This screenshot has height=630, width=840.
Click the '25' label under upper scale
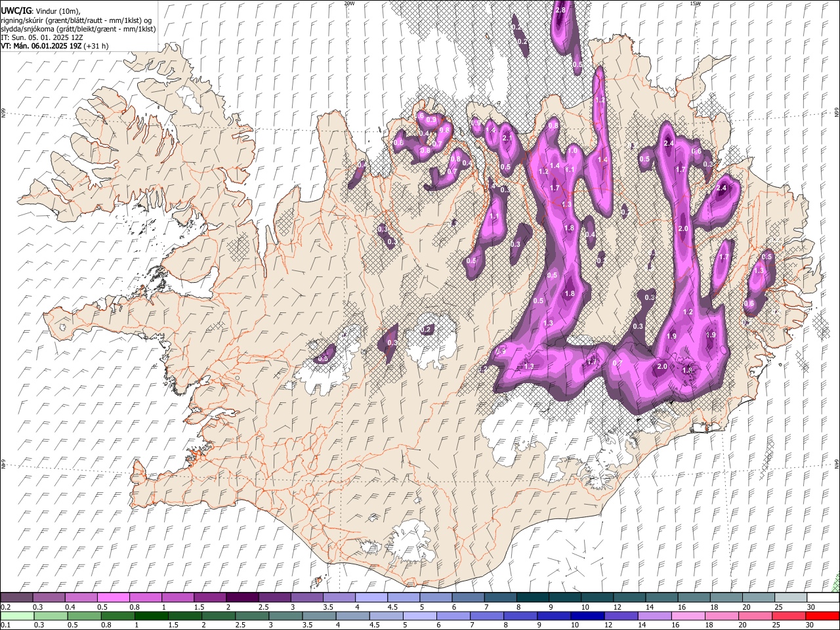coord(778,607)
